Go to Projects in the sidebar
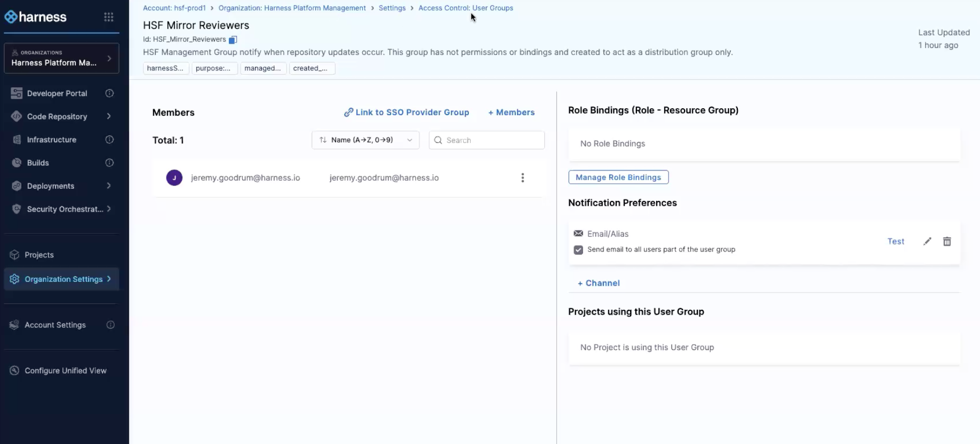This screenshot has width=980, height=444. [39, 255]
